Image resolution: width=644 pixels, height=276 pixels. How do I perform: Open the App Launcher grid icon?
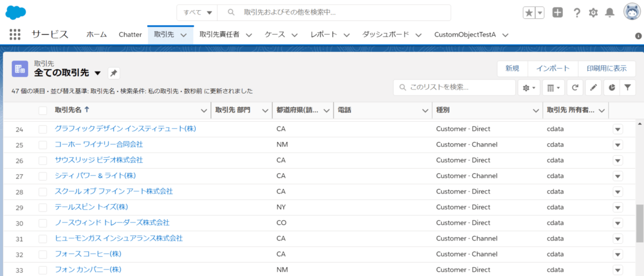(x=15, y=34)
